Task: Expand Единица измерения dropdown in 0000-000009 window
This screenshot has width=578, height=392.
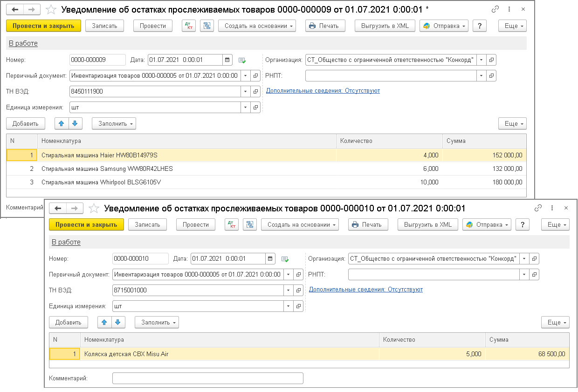Action: coord(245,107)
